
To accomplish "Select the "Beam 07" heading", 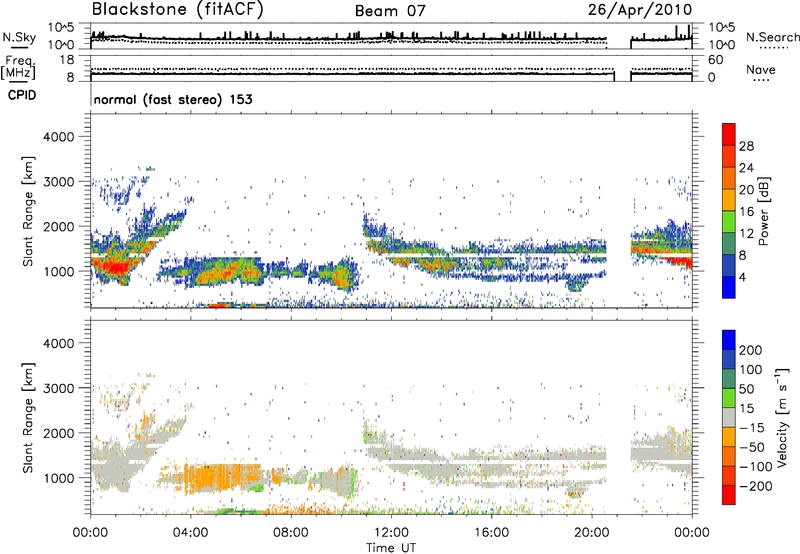I will [390, 11].
